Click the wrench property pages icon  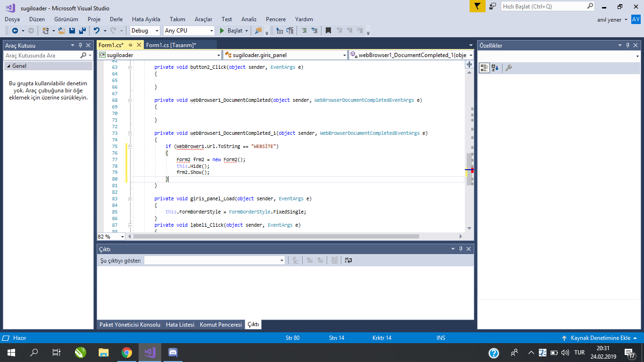[508, 68]
